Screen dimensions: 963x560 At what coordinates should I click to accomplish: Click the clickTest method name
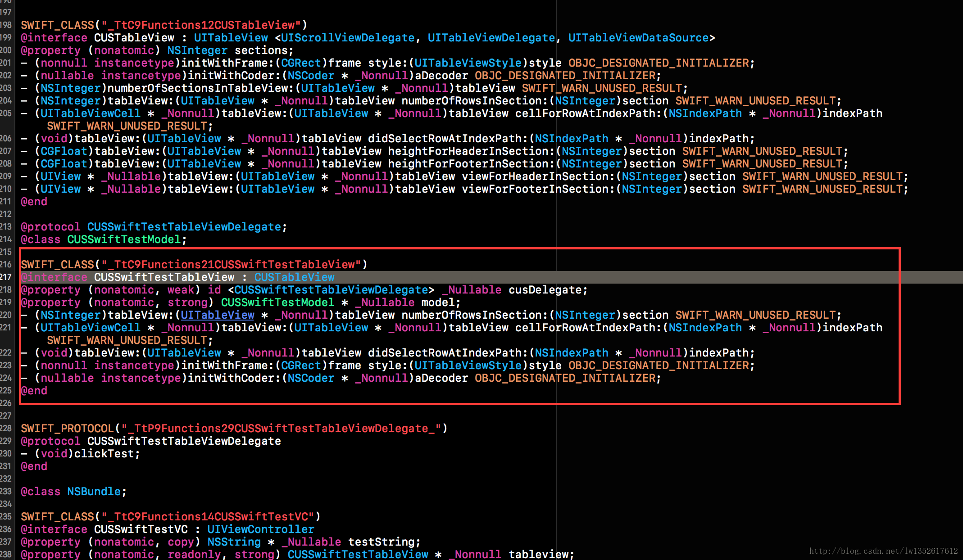point(104,454)
